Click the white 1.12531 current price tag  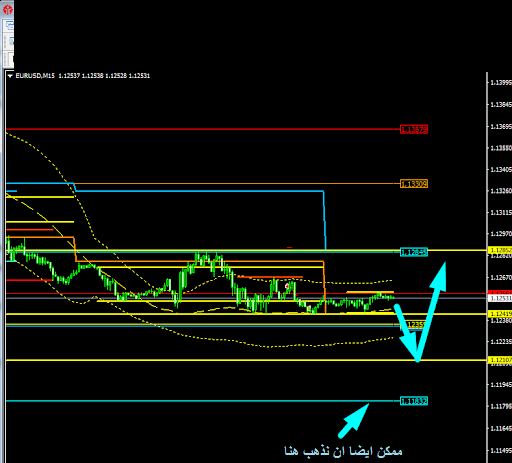(x=500, y=298)
